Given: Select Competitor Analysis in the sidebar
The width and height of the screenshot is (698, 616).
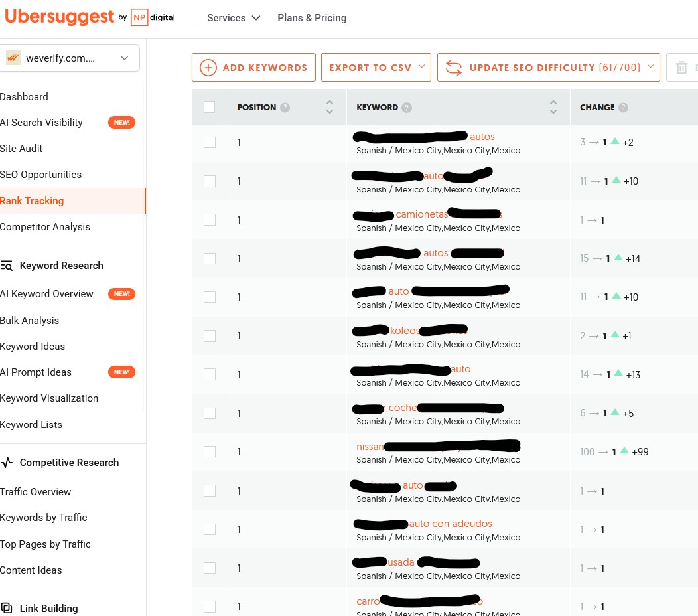Looking at the screenshot, I should [45, 226].
